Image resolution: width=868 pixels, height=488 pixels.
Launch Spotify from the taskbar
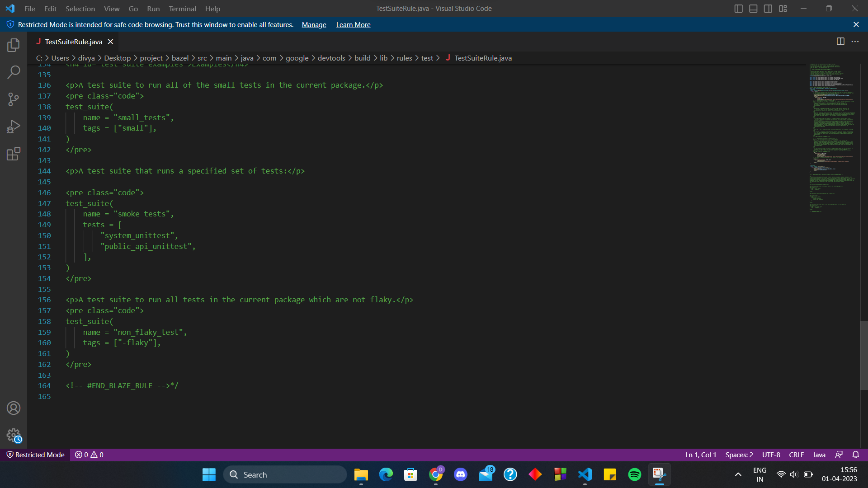coord(634,474)
